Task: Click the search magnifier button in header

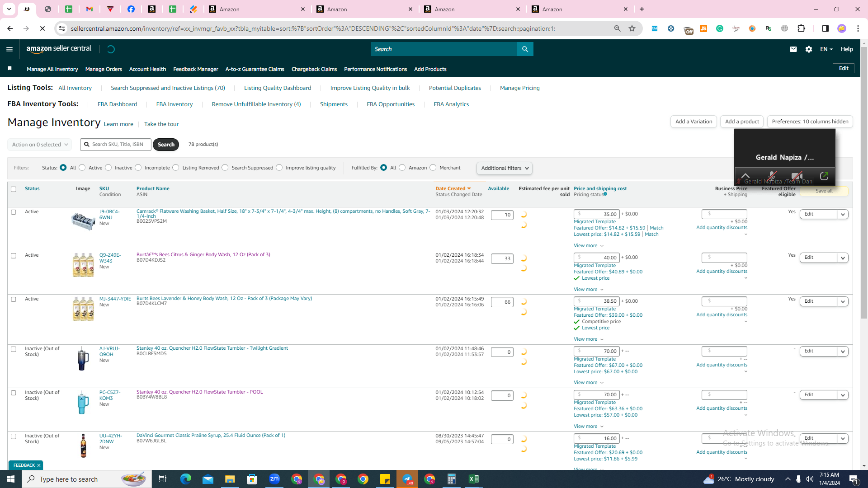Action: click(x=525, y=49)
